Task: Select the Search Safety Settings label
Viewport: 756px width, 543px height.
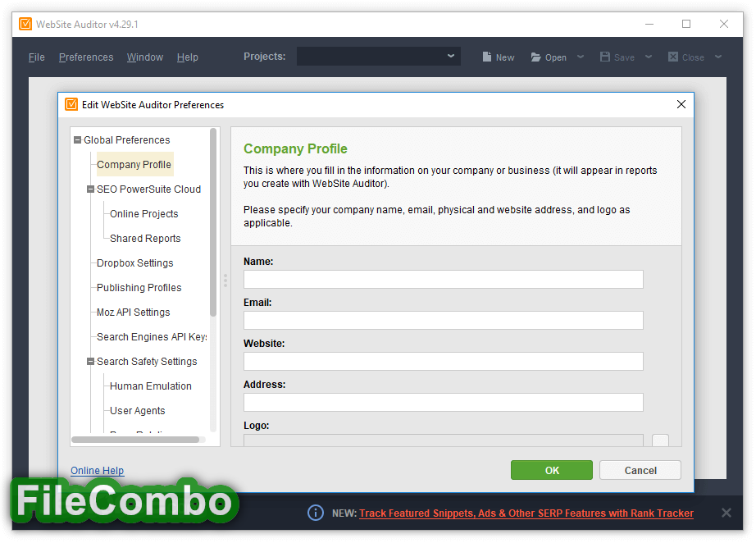Action: tap(147, 361)
